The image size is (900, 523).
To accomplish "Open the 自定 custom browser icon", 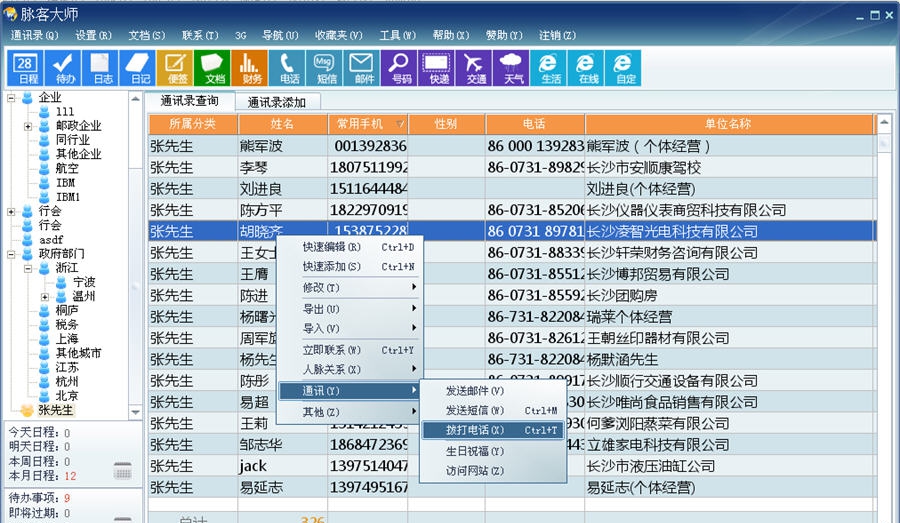I will pyautogui.click(x=622, y=68).
